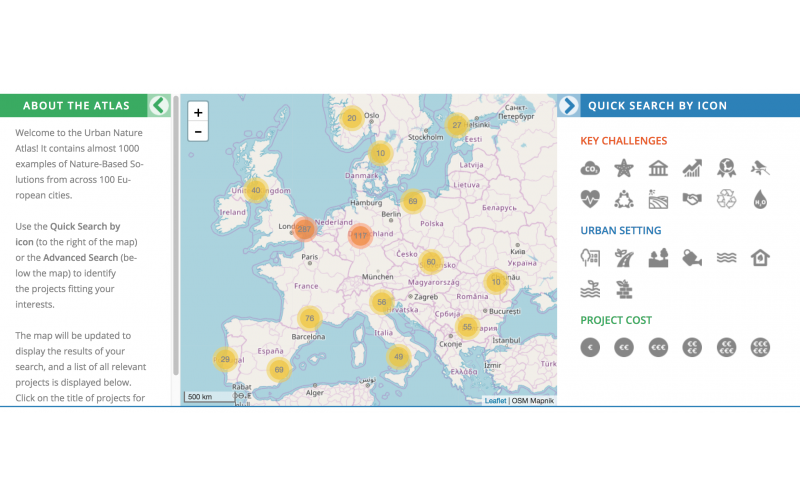Click the columned building challenge icon
The width and height of the screenshot is (800, 500).
point(658,169)
